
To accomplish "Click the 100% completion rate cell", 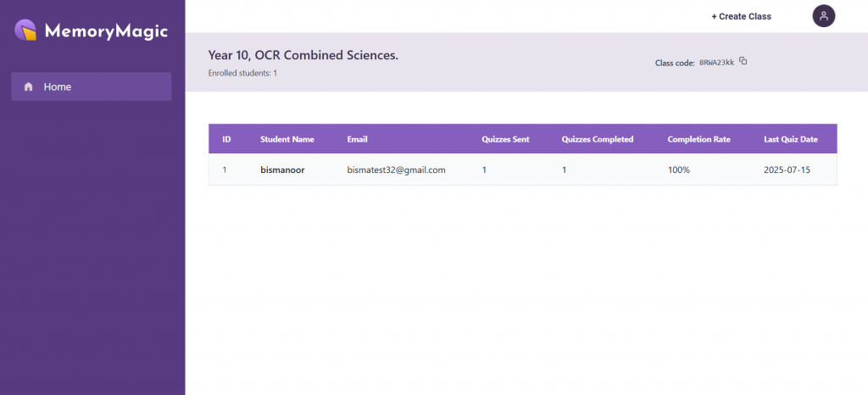I will pos(679,170).
